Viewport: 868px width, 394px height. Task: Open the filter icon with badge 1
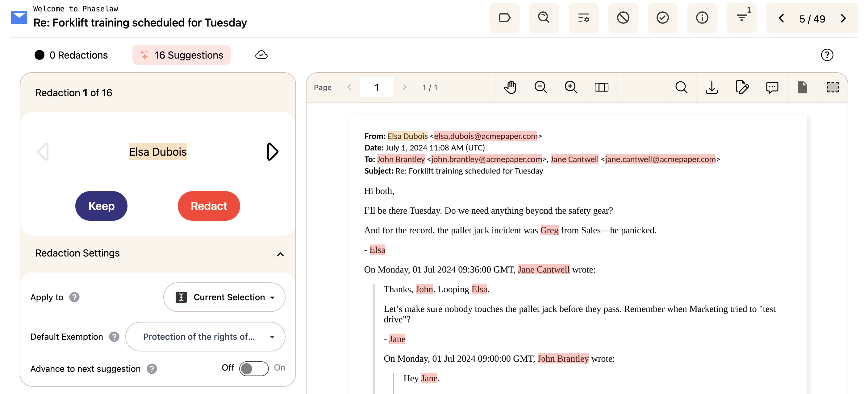pyautogui.click(x=742, y=18)
